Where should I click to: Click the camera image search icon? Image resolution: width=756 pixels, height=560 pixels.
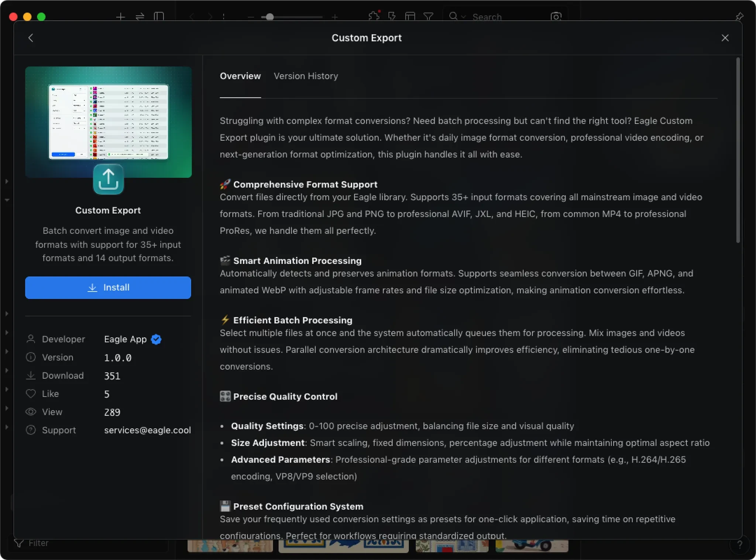tap(556, 17)
